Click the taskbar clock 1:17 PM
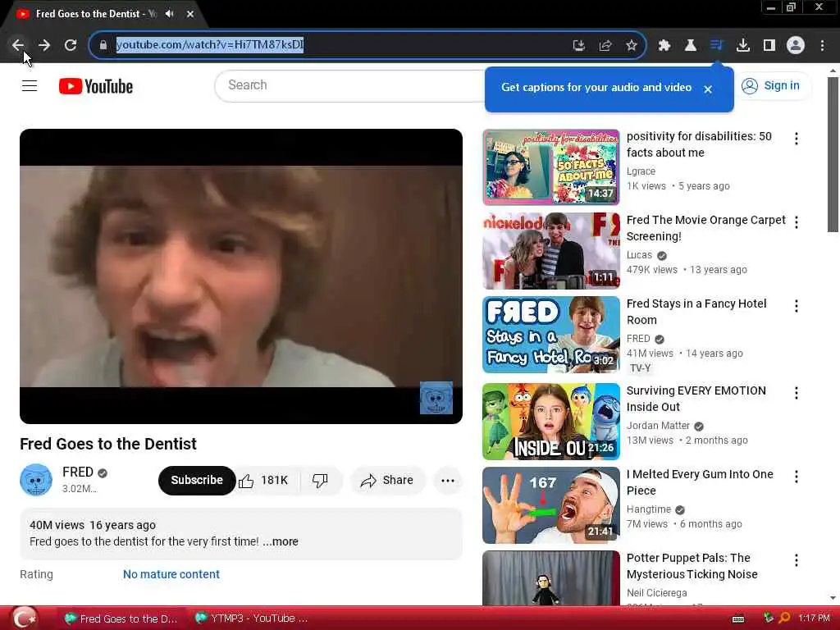 coord(815,619)
